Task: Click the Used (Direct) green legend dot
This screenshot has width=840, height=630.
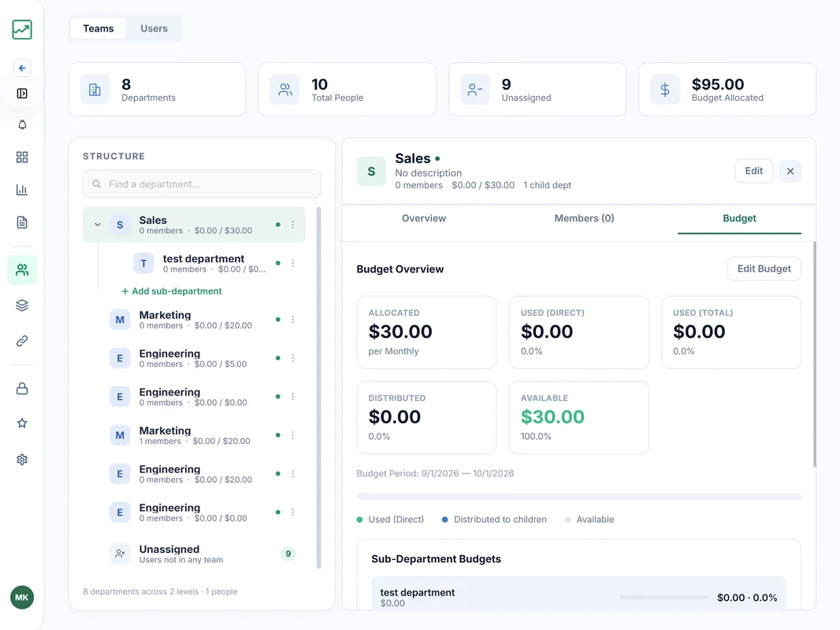Action: 359,520
